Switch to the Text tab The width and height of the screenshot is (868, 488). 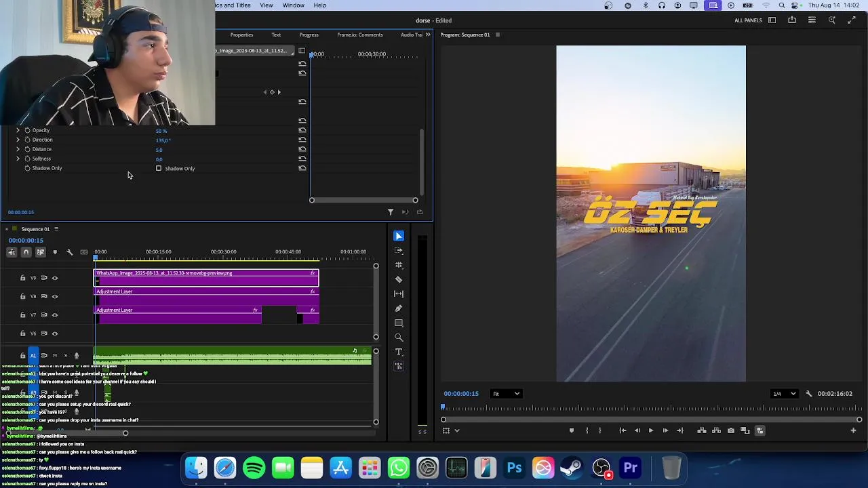click(276, 35)
